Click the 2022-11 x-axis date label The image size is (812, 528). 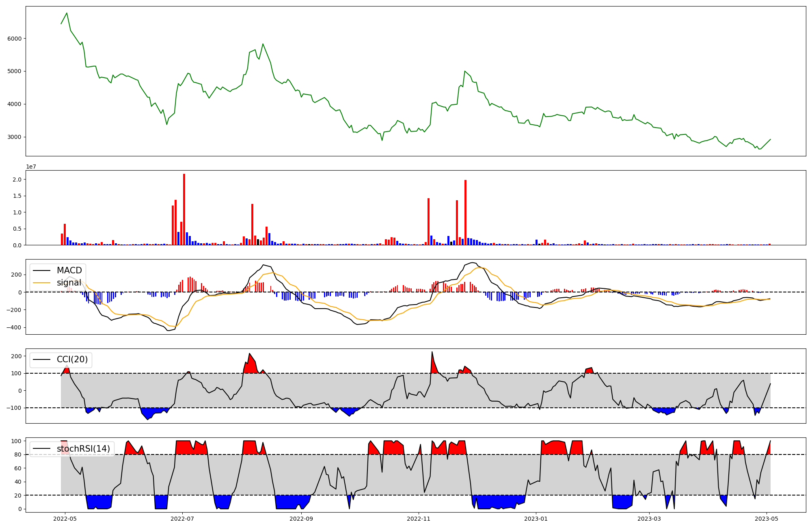coord(418,519)
